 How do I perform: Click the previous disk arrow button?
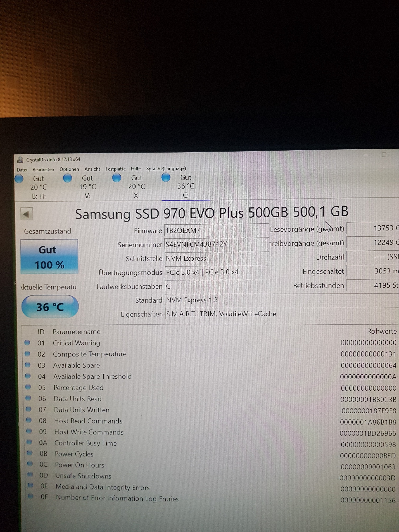(27, 214)
